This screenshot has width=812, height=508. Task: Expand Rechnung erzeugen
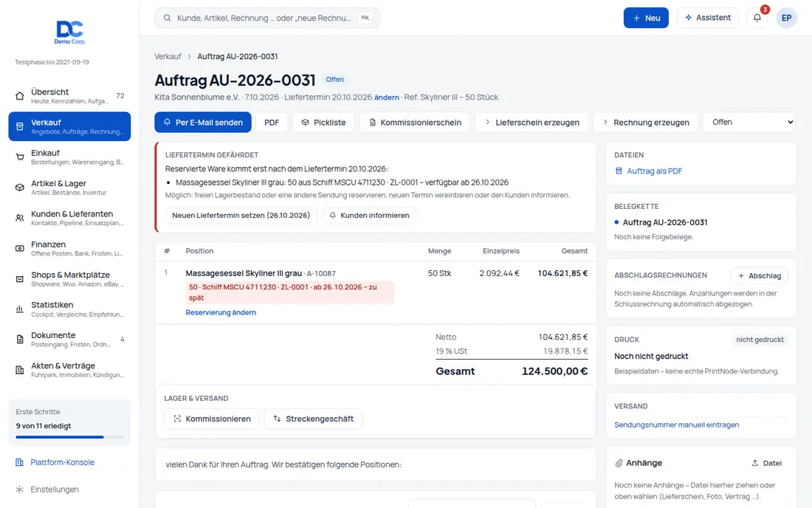click(x=646, y=123)
